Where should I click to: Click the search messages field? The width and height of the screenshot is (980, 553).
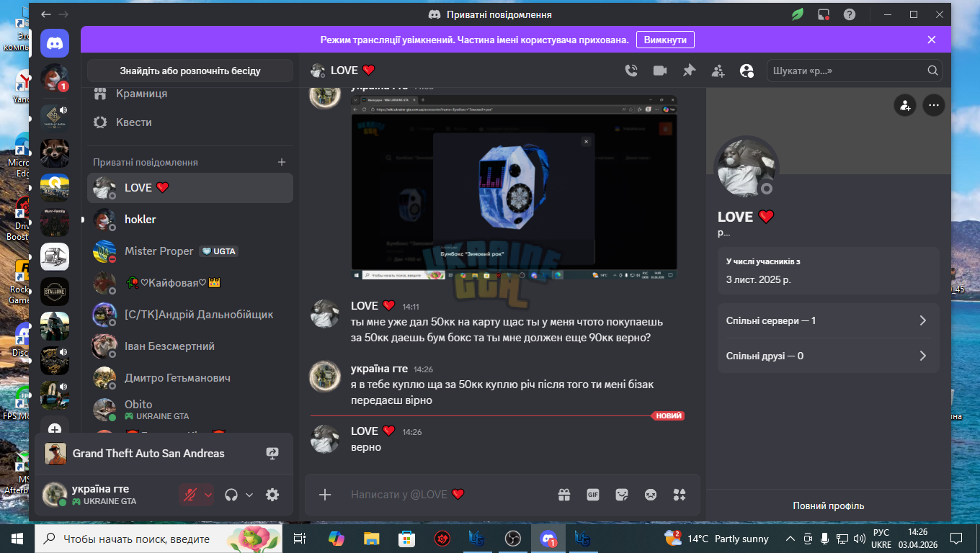click(855, 71)
